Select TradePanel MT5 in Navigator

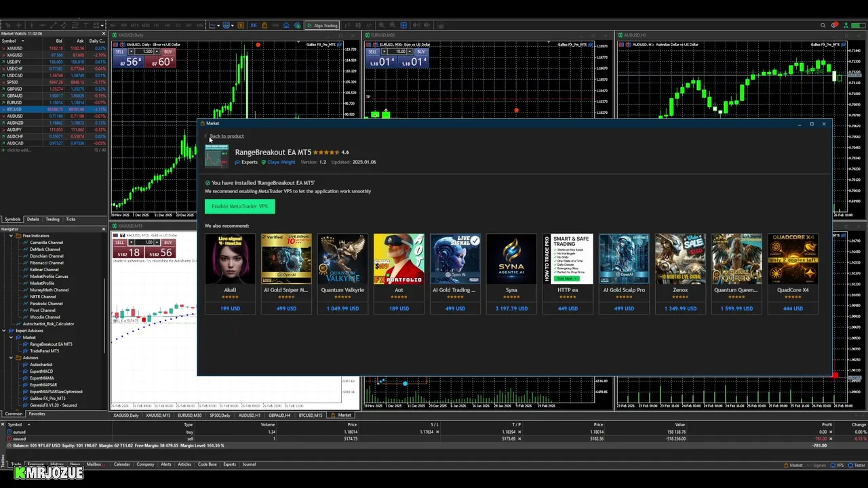tap(44, 351)
